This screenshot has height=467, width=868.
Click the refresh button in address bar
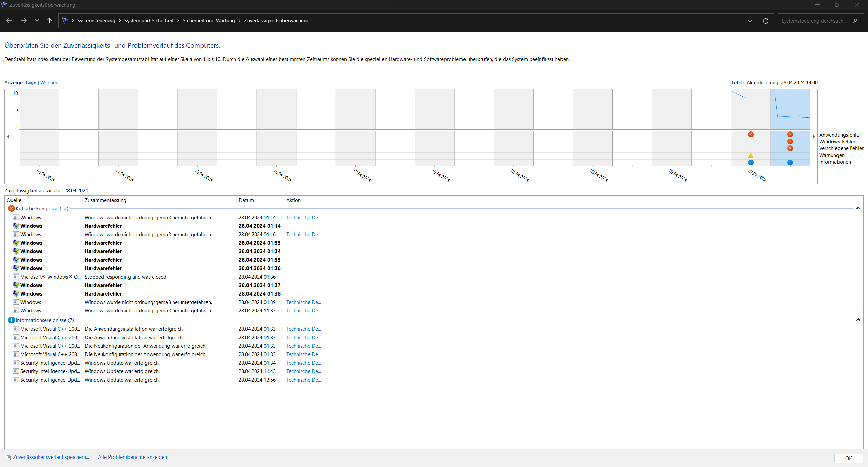coord(765,21)
